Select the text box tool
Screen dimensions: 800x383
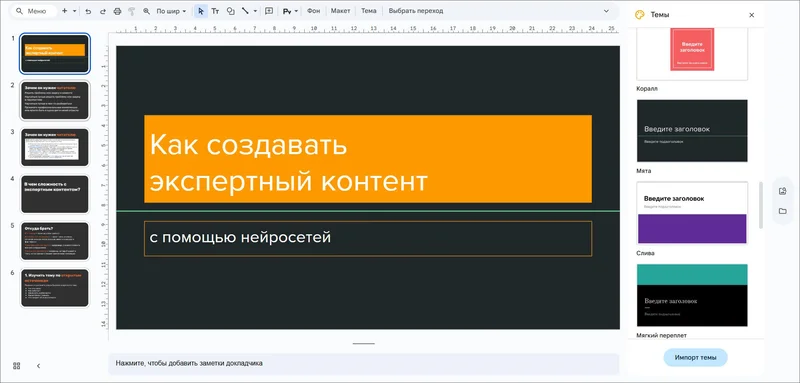click(x=215, y=11)
